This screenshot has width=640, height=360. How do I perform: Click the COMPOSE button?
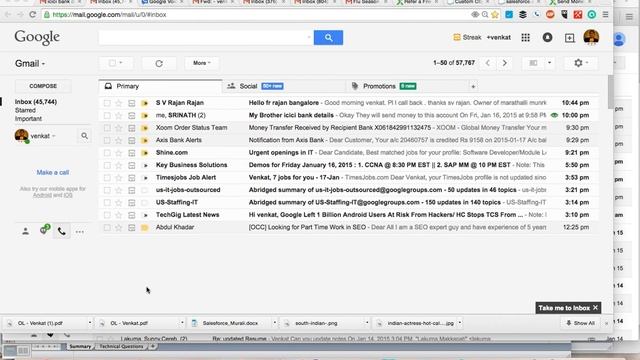tap(43, 86)
